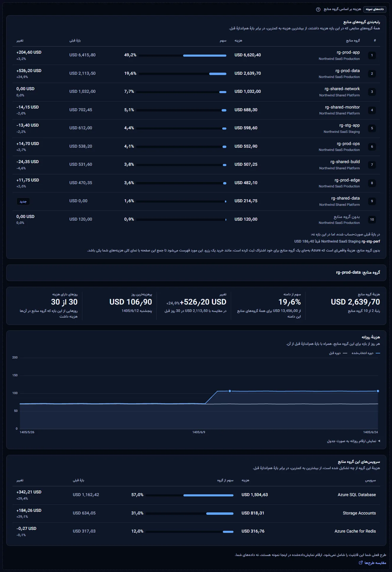Select the rg-prod-app resource group row
The height and width of the screenshot is (572, 392).
tap(196, 55)
